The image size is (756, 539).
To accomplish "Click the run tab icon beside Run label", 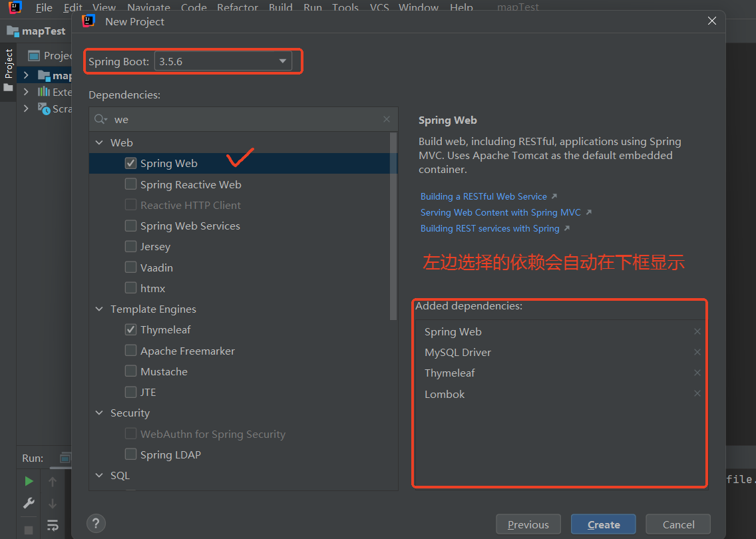I will click(65, 458).
